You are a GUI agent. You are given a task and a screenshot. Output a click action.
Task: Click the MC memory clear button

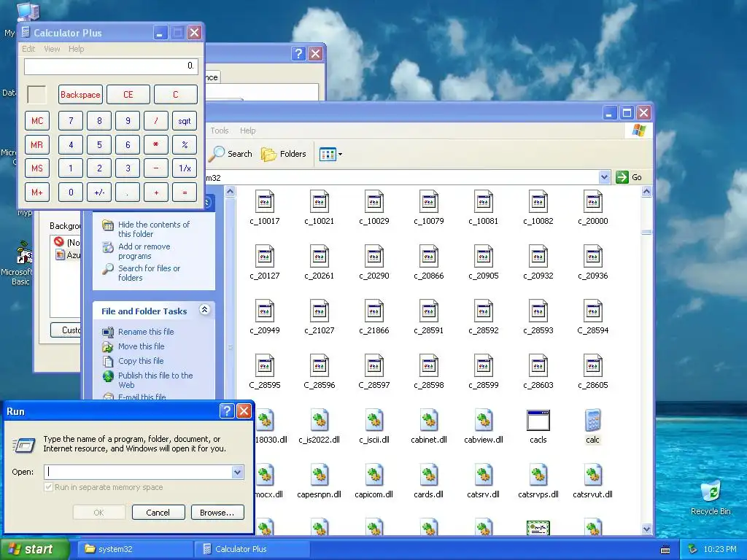(37, 121)
